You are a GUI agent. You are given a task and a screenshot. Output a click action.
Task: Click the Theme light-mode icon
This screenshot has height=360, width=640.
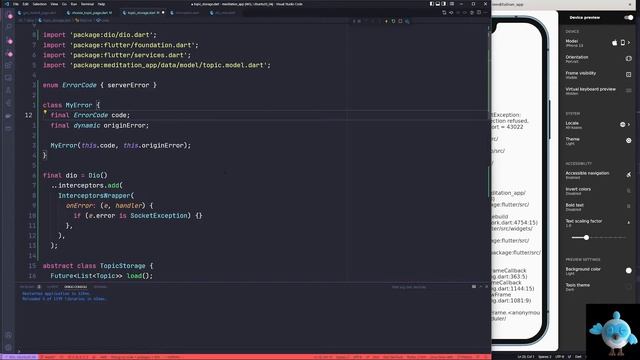(x=629, y=140)
